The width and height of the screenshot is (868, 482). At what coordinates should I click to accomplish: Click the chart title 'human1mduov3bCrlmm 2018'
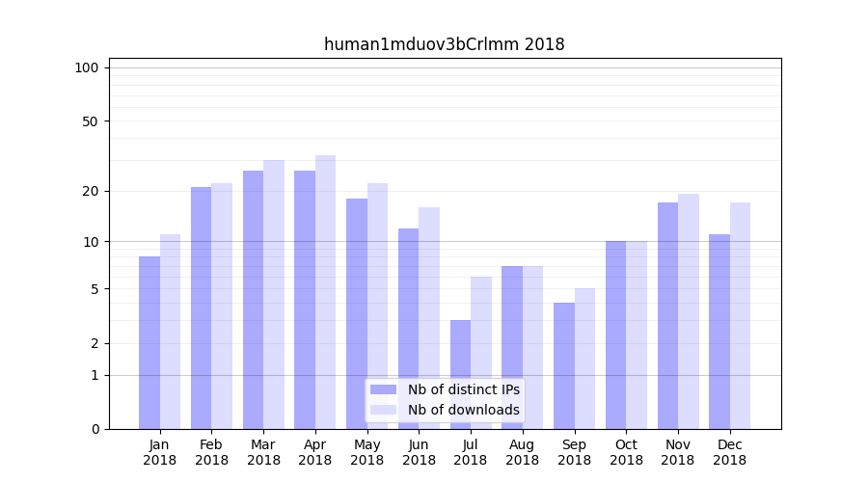tap(444, 44)
